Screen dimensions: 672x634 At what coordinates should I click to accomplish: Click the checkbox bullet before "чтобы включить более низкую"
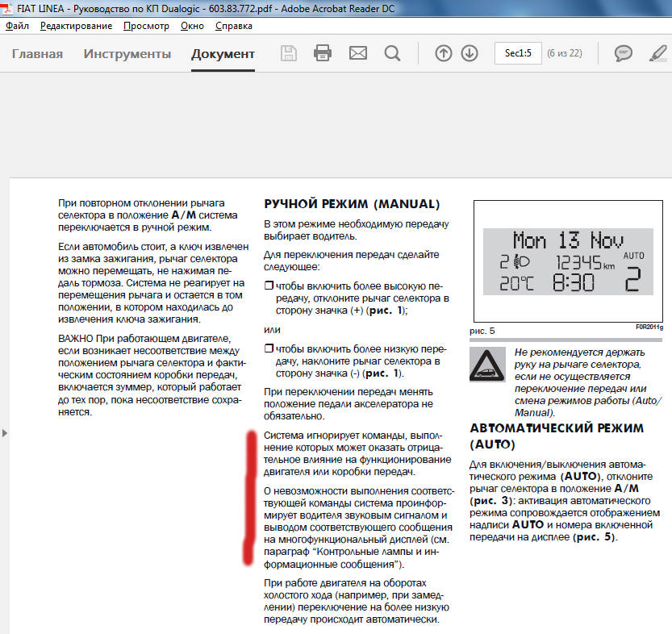[269, 348]
